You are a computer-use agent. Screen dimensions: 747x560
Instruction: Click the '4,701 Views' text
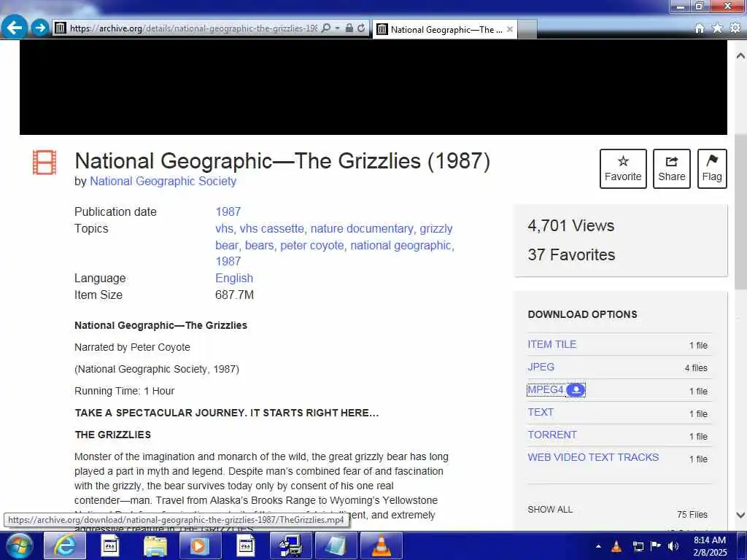pos(570,226)
